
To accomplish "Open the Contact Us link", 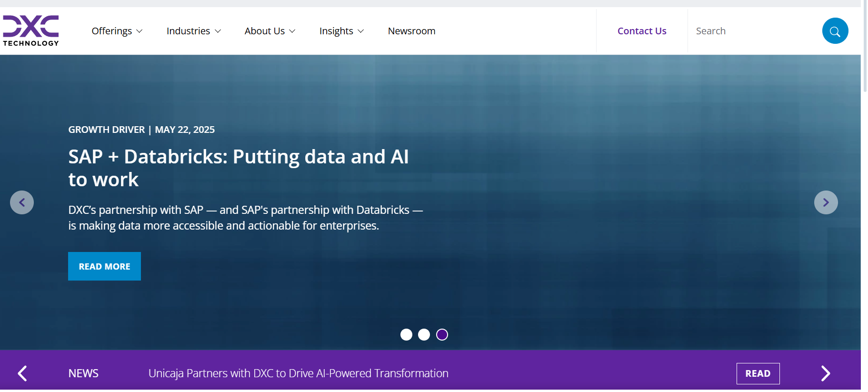I will coord(642,31).
